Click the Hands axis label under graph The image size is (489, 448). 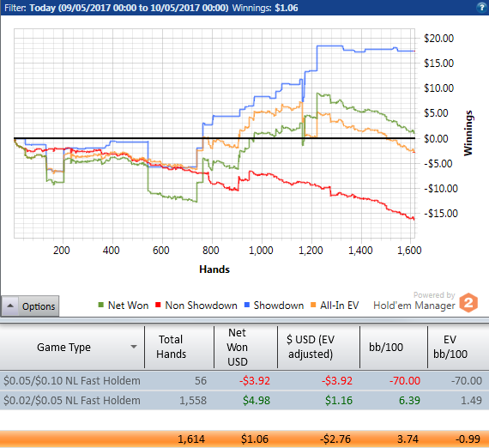(x=214, y=269)
